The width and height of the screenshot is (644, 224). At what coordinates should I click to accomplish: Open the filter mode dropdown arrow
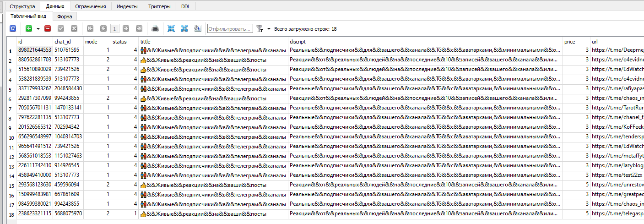pyautogui.click(x=269, y=28)
